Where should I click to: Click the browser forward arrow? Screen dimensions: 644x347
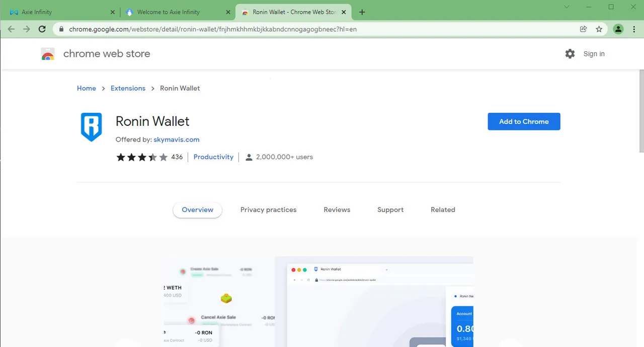point(27,29)
